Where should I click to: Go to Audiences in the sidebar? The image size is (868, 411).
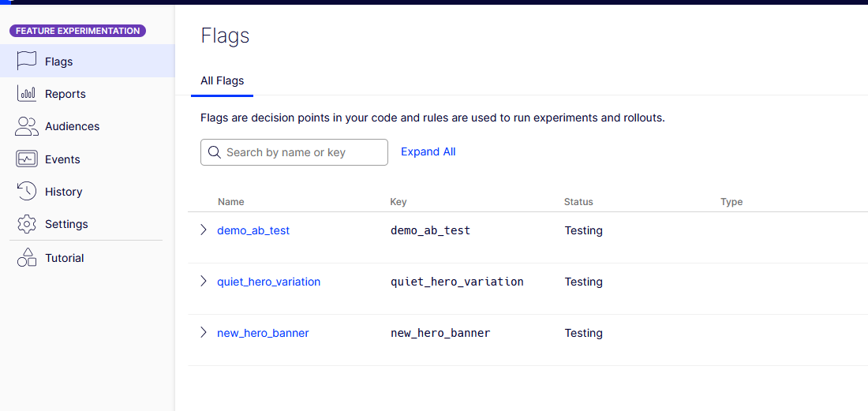tap(87, 126)
